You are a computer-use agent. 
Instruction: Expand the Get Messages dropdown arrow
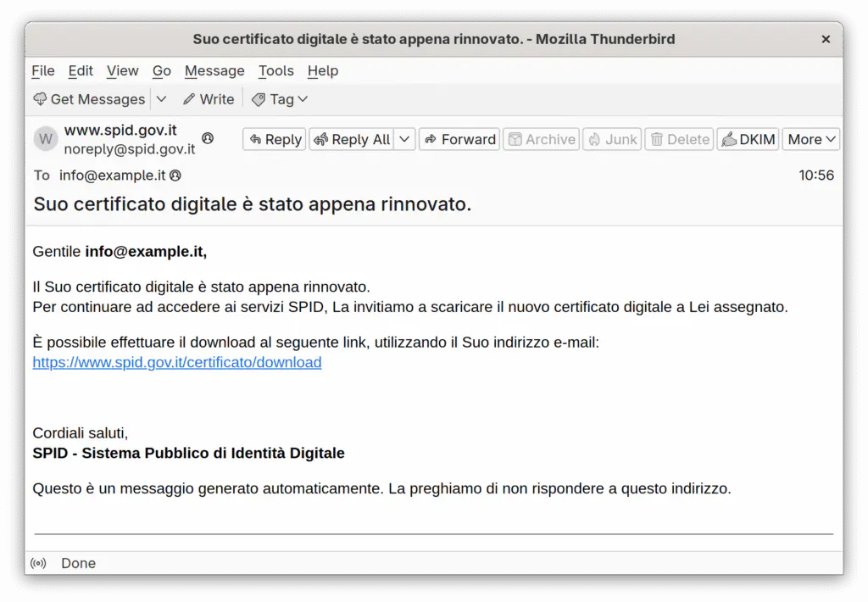[162, 99]
